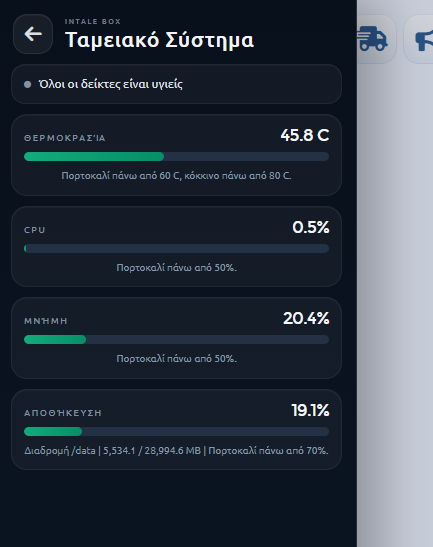
Task: Click the CPU card label
Action: (x=35, y=230)
